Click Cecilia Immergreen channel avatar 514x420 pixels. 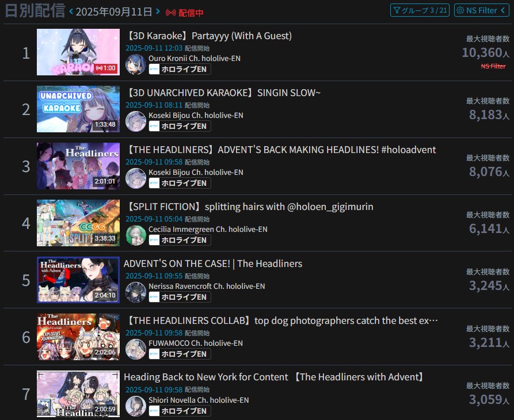135,235
